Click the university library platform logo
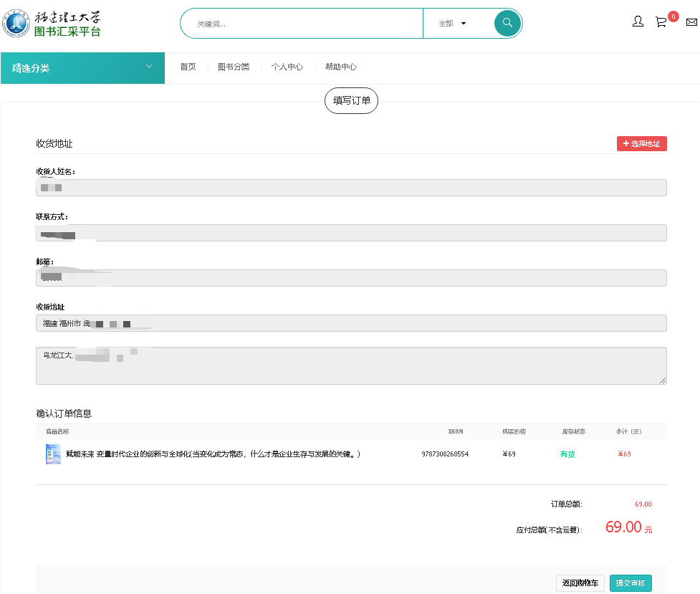 pos(52,24)
